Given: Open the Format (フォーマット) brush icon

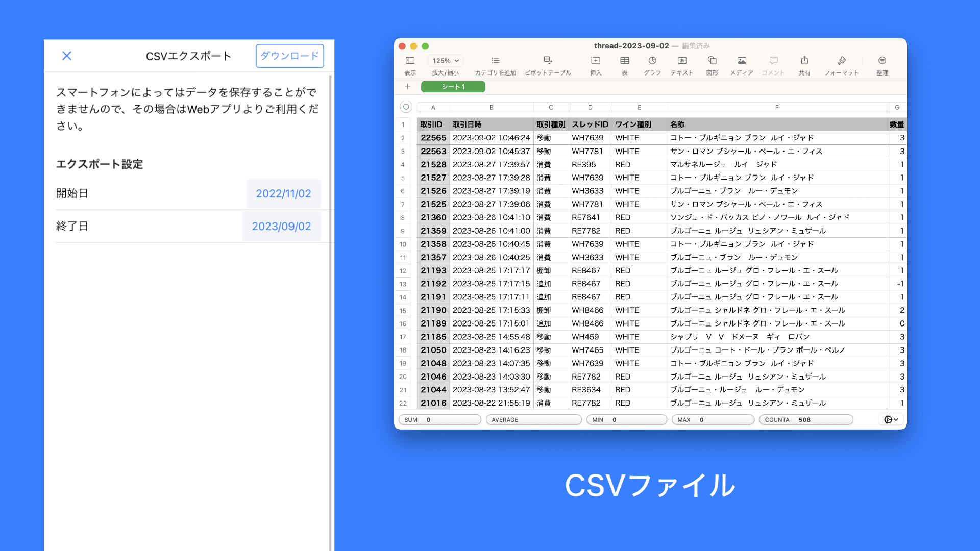Looking at the screenshot, I should (842, 61).
